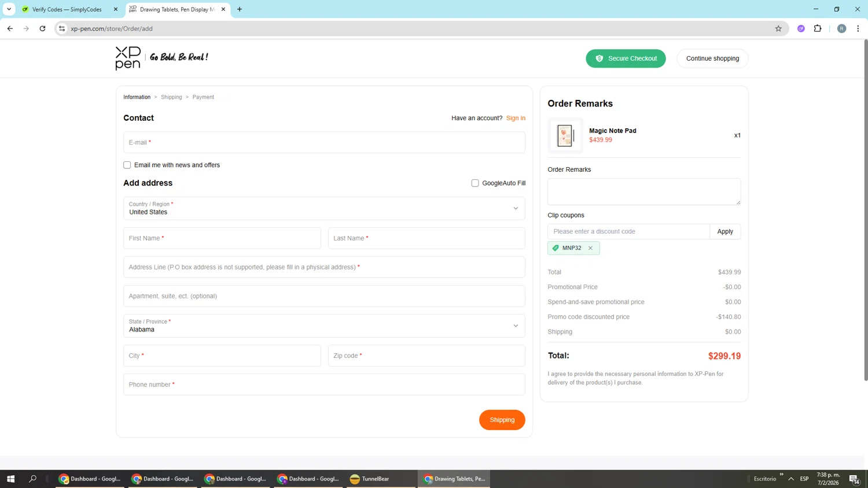Click the Order Remarks text area
The width and height of the screenshot is (868, 488).
[644, 191]
